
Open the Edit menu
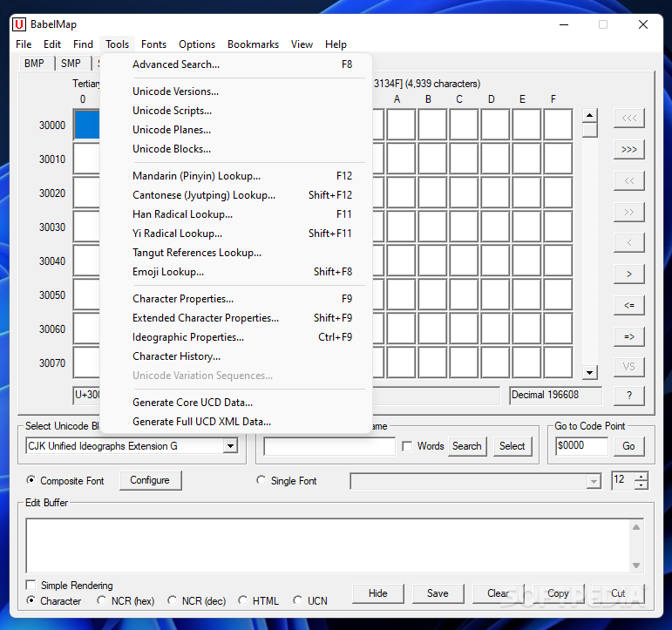pos(52,44)
